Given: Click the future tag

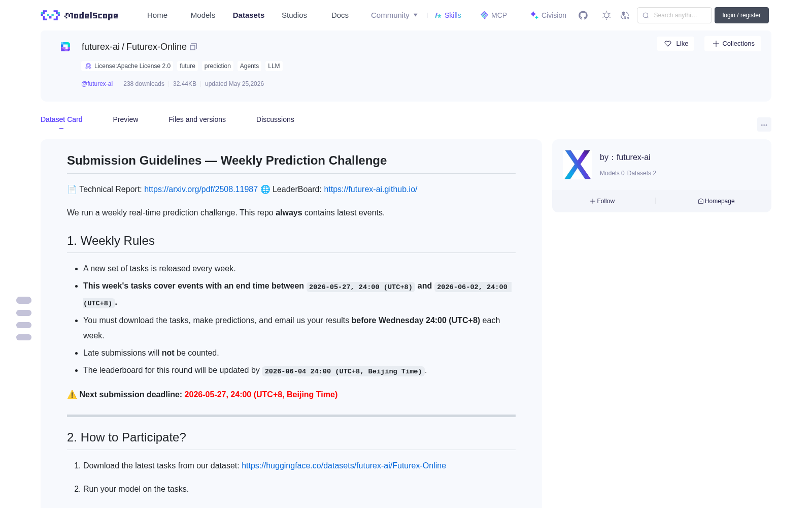Looking at the screenshot, I should click(187, 66).
